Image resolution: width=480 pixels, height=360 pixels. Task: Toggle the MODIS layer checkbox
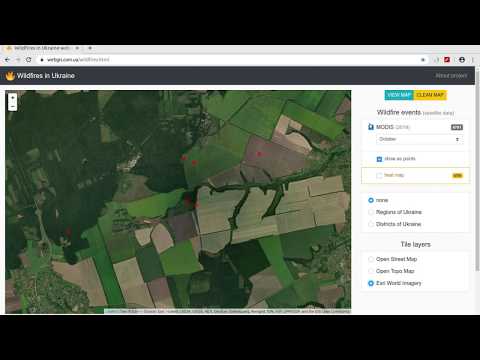coord(371,127)
